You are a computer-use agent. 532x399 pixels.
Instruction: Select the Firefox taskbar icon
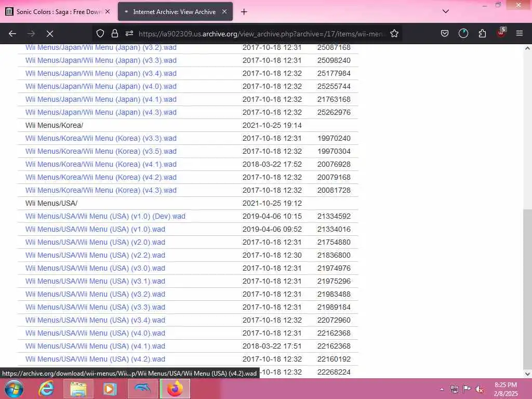pos(175,389)
